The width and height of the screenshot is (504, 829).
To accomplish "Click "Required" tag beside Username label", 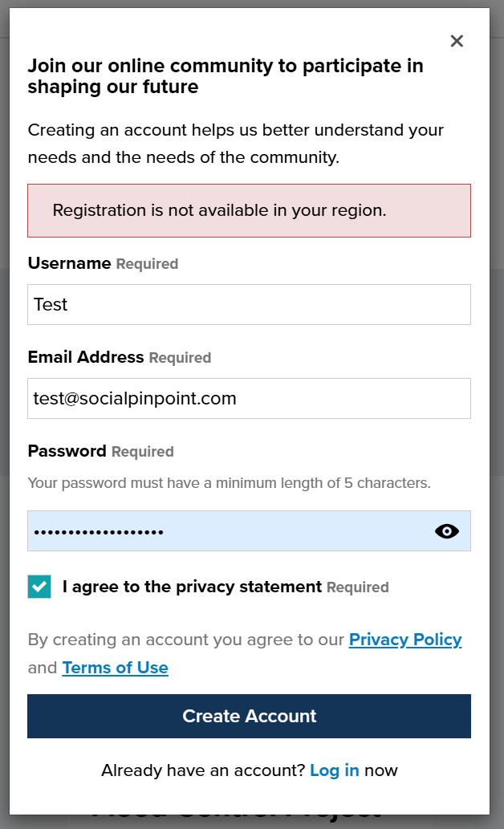I will click(147, 264).
